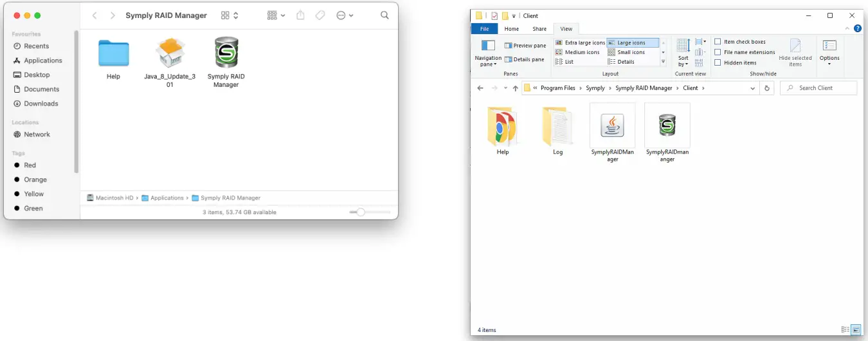The image size is (868, 341).
Task: Choose Medium icons layout
Action: pos(577,52)
